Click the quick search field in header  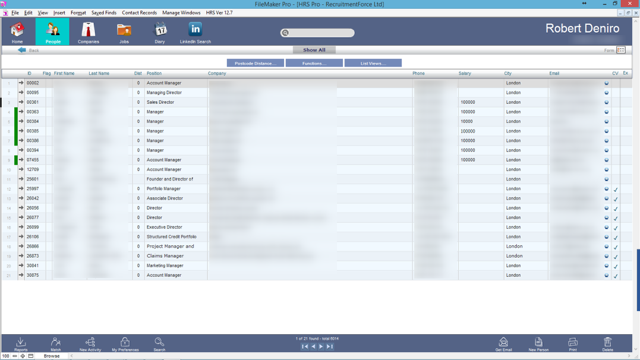[x=317, y=33]
